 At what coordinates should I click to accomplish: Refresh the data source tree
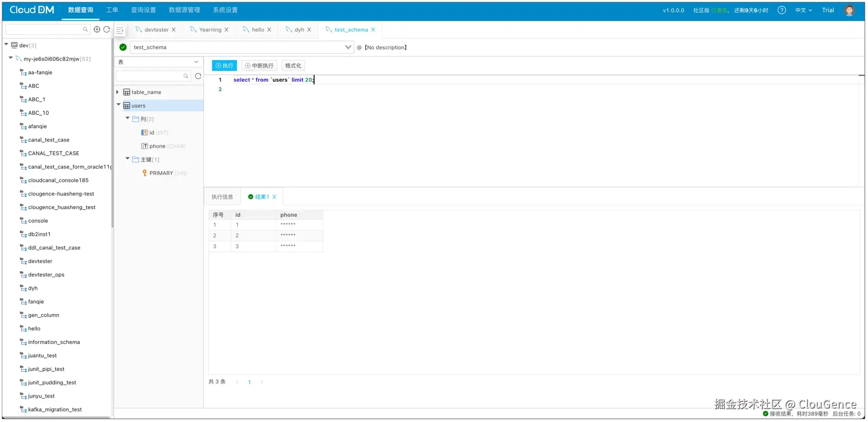[x=107, y=29]
